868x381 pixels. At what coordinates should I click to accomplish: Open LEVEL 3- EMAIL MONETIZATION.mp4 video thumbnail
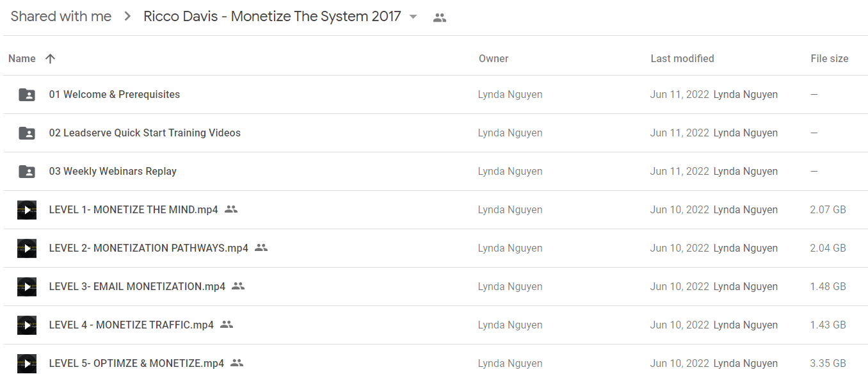point(27,286)
